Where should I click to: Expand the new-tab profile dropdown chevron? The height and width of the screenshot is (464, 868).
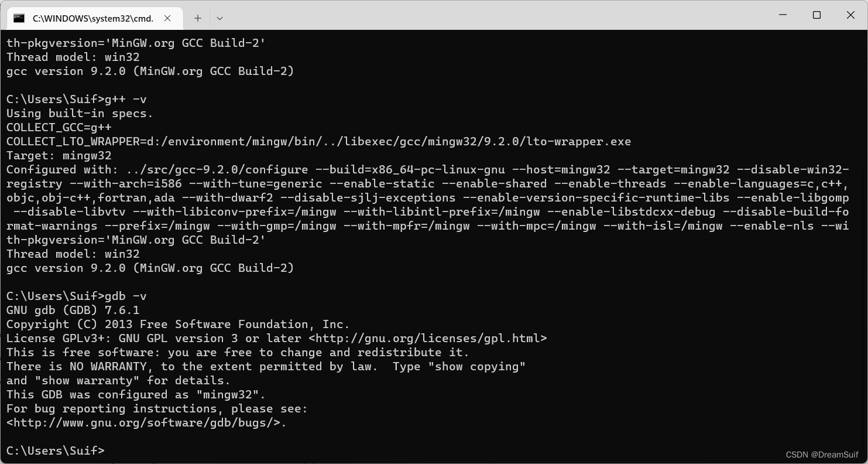click(x=219, y=18)
